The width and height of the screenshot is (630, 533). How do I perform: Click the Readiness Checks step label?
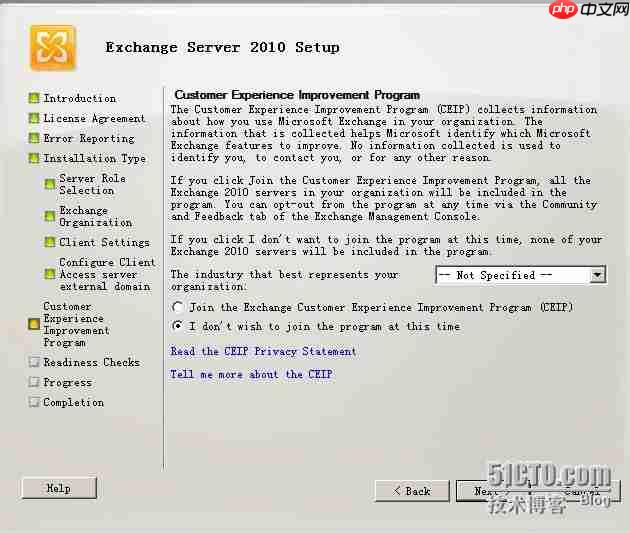(x=92, y=362)
